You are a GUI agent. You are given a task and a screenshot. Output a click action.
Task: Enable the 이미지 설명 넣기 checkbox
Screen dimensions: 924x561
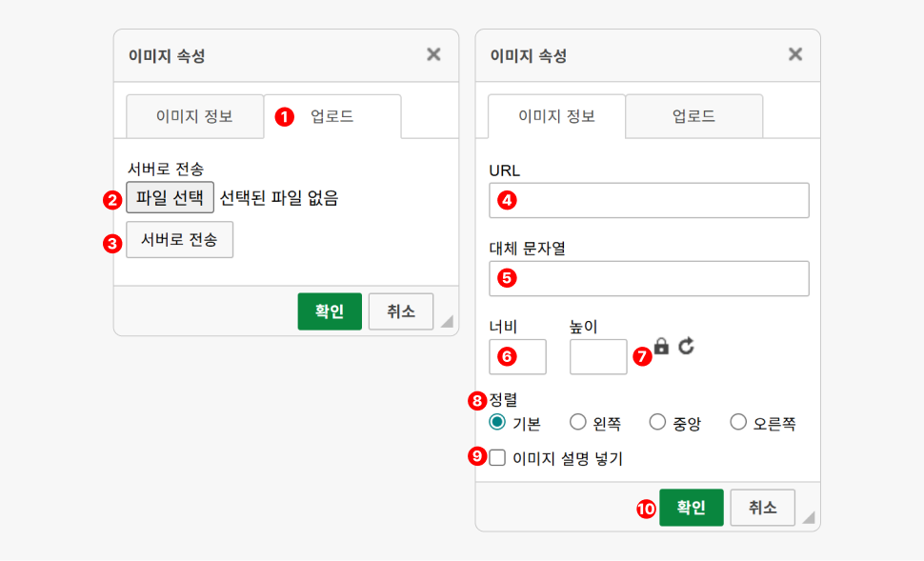click(x=497, y=458)
